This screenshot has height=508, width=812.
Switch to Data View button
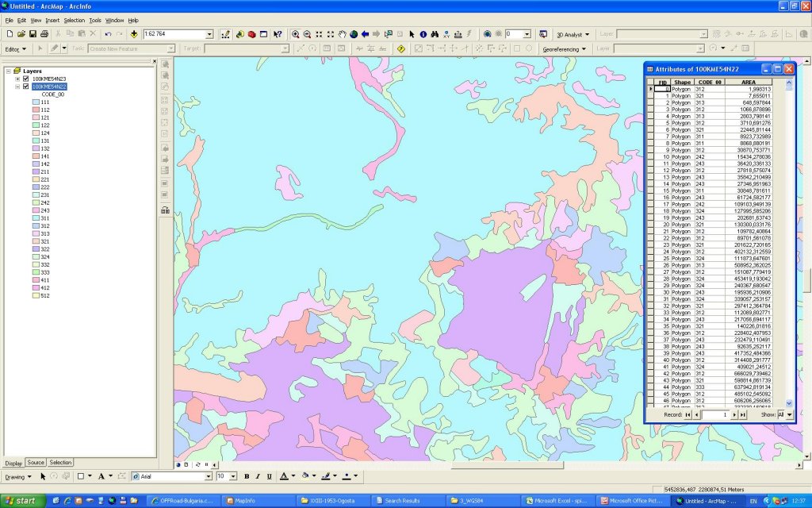[x=178, y=464]
